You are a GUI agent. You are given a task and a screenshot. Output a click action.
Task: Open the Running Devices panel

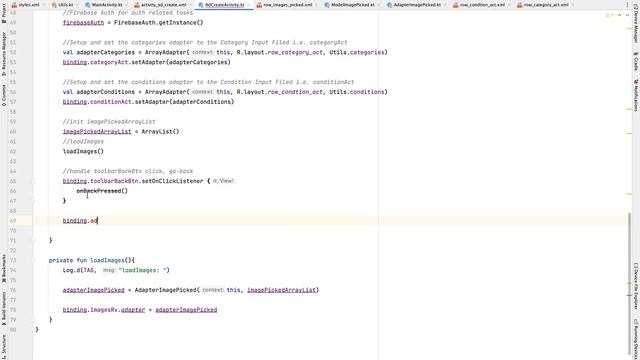pos(636,339)
